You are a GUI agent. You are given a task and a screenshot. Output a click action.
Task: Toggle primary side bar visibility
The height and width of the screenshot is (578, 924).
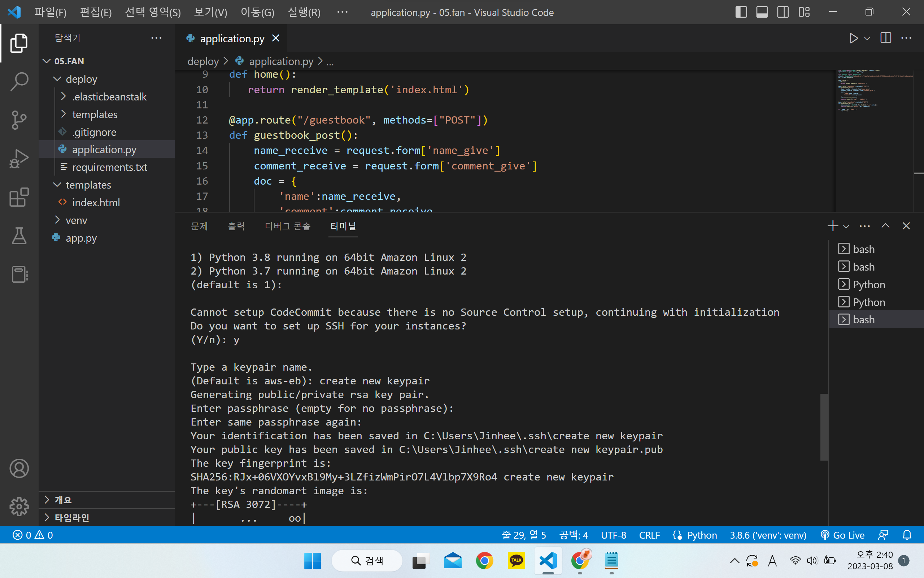741,12
